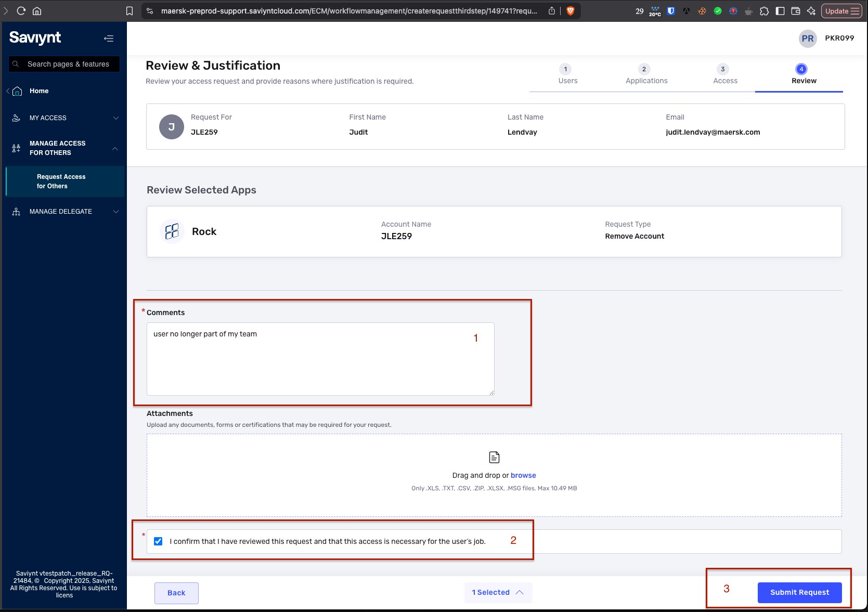Image resolution: width=868 pixels, height=612 pixels.
Task: Expand the 1 Selected dropdown
Action: [498, 592]
